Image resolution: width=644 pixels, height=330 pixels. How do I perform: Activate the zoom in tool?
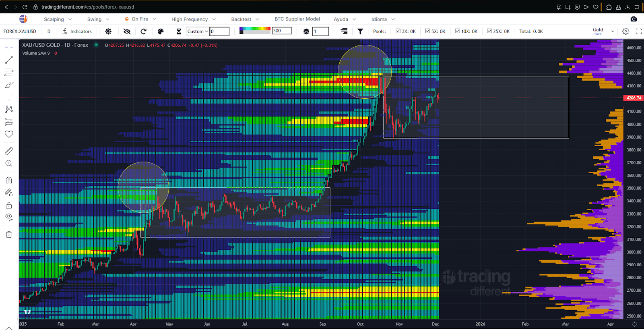9,163
